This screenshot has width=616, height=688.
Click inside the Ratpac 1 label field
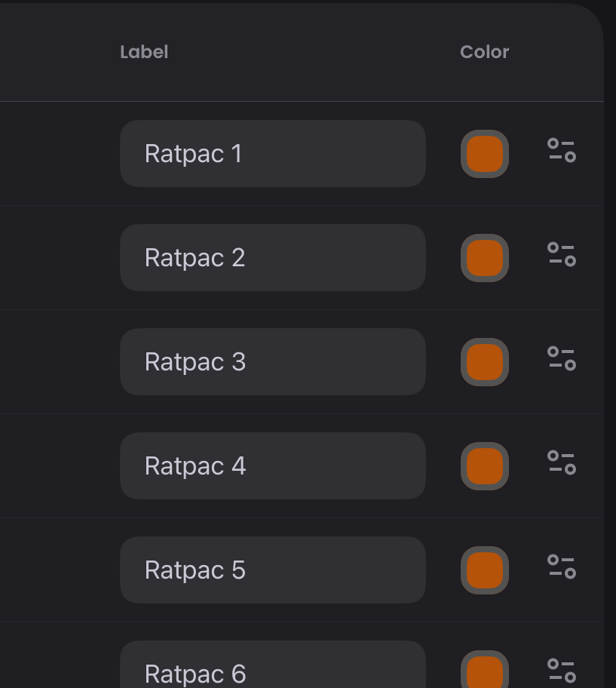click(x=272, y=153)
